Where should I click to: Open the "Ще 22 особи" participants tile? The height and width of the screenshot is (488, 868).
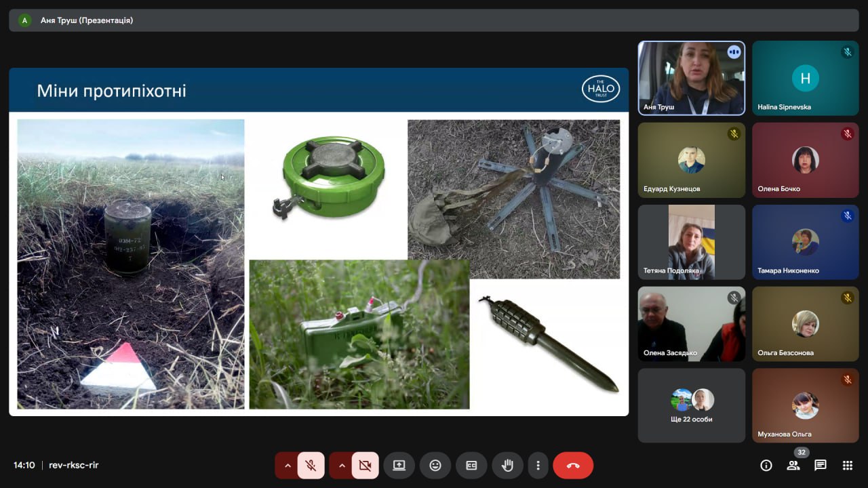(x=691, y=405)
